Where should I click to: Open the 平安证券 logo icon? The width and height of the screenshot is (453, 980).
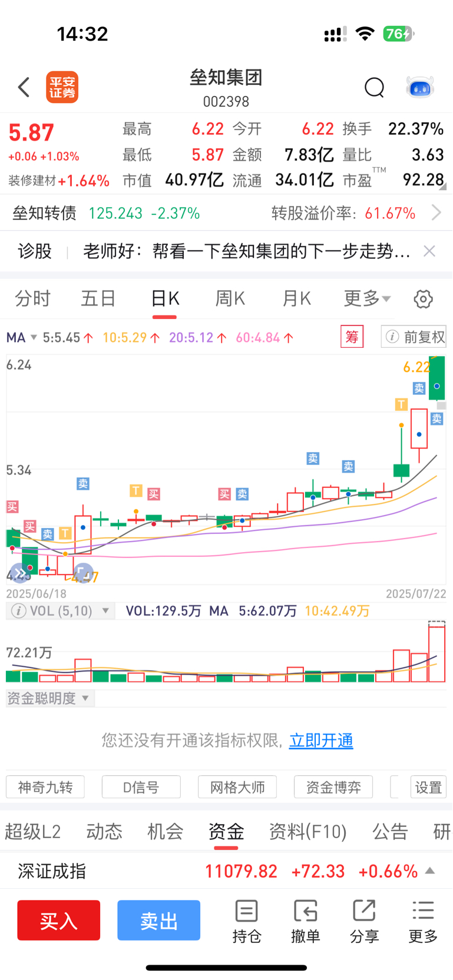[62, 87]
